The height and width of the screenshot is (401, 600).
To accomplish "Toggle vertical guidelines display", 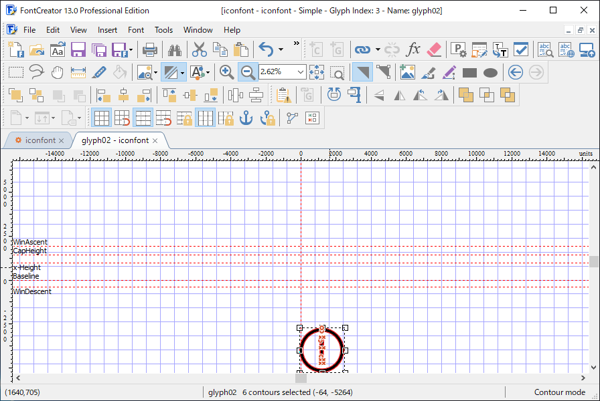I will [205, 118].
